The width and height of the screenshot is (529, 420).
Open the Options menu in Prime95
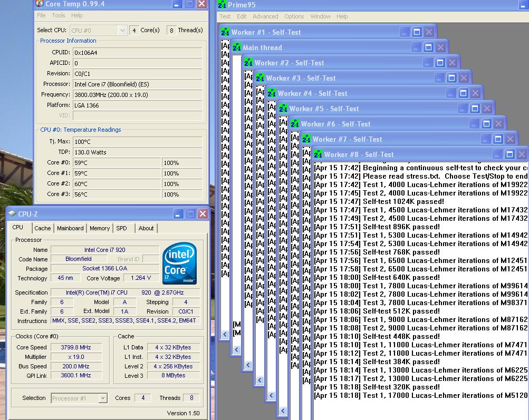294,16
